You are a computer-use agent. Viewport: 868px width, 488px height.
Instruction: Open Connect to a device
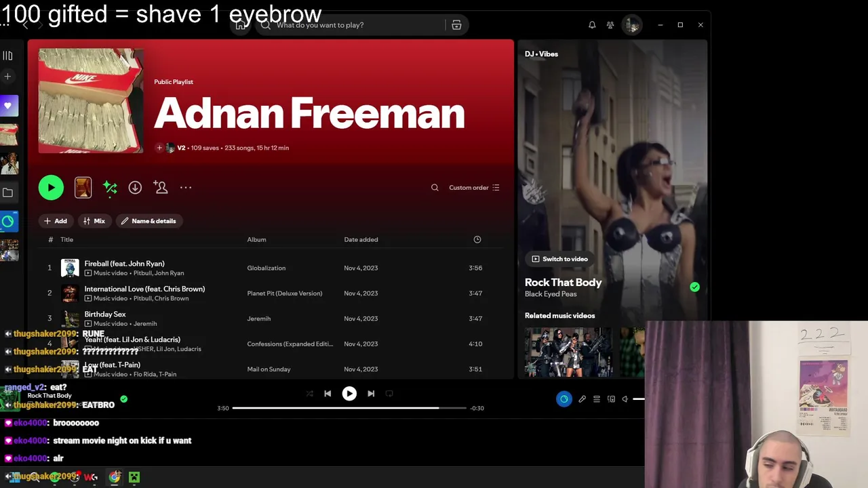611,399
